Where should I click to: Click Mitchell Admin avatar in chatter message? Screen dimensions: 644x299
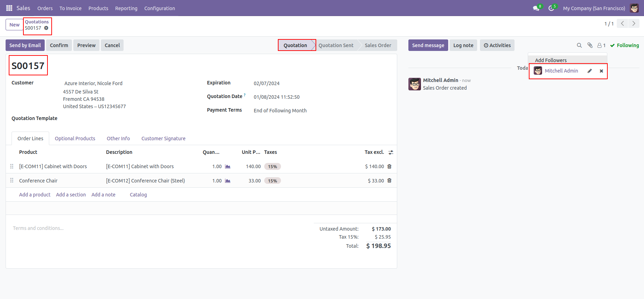coord(415,84)
